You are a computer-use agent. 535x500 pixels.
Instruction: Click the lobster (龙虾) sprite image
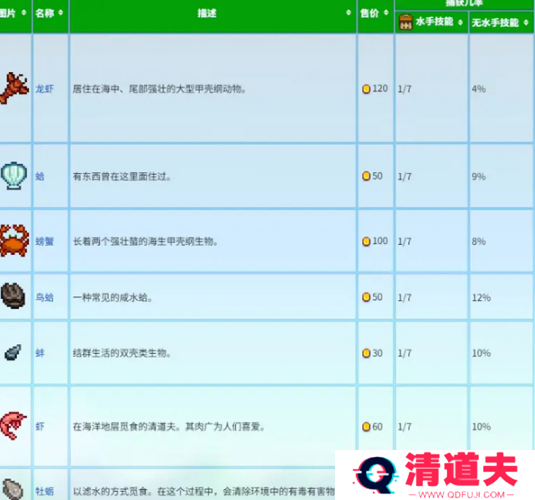click(14, 88)
